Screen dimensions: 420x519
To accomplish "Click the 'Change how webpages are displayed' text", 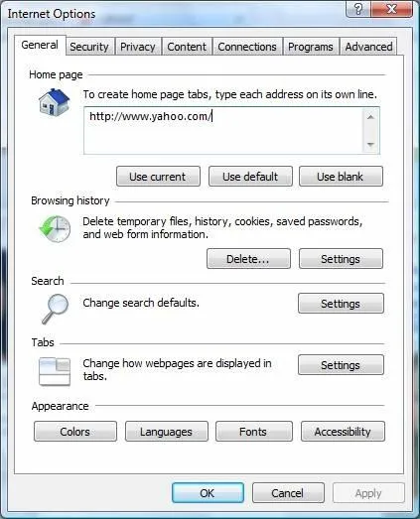I will point(177,369).
